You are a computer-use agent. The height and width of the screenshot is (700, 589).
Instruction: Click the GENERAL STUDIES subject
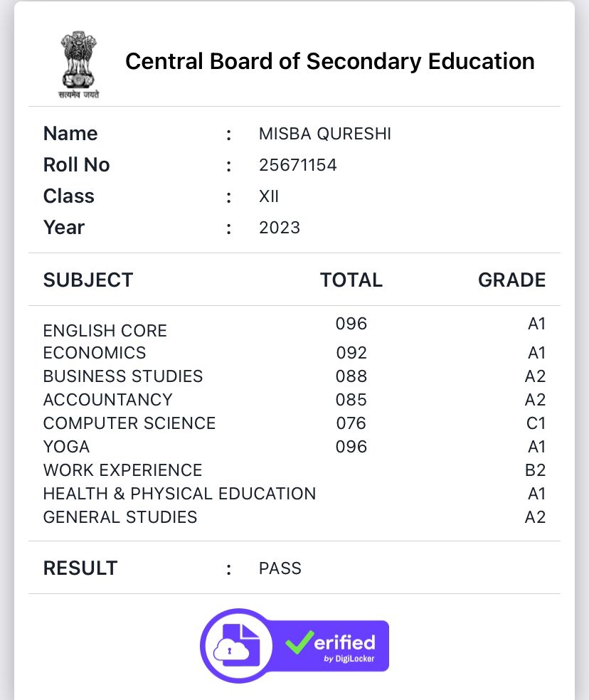coord(120,517)
